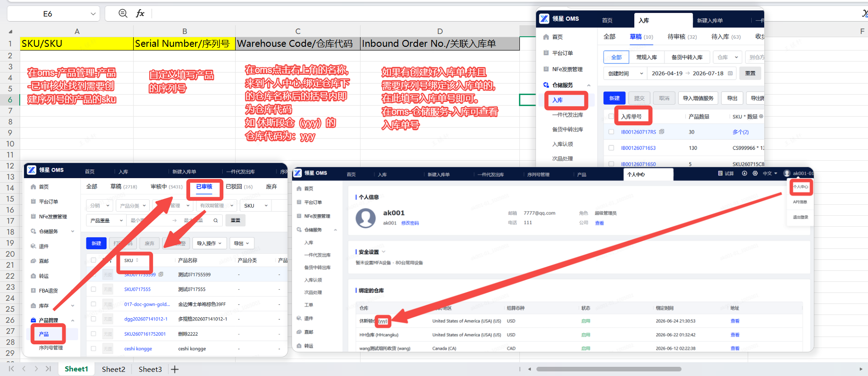Click the zoom magnifier icon beside the name box

pyautogui.click(x=123, y=13)
